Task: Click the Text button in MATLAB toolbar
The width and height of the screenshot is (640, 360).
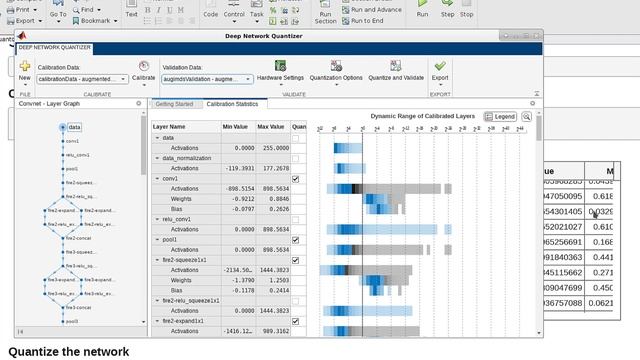Action: coord(131,9)
